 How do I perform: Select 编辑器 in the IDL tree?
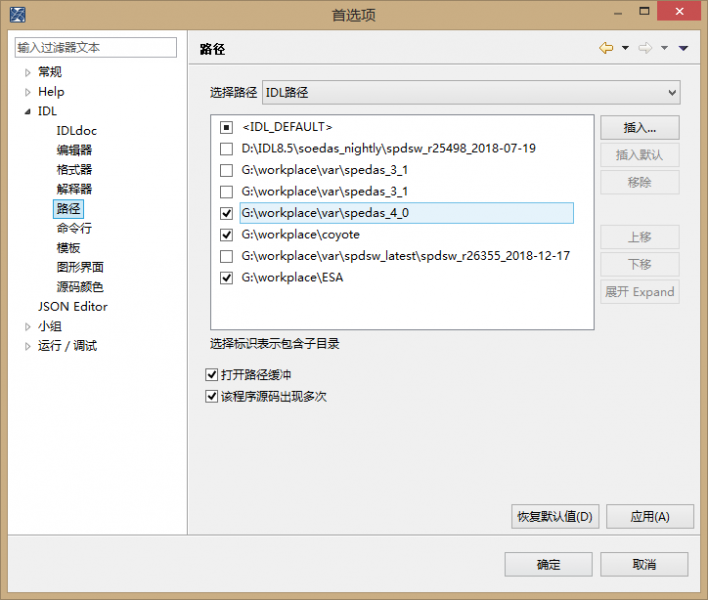point(74,150)
